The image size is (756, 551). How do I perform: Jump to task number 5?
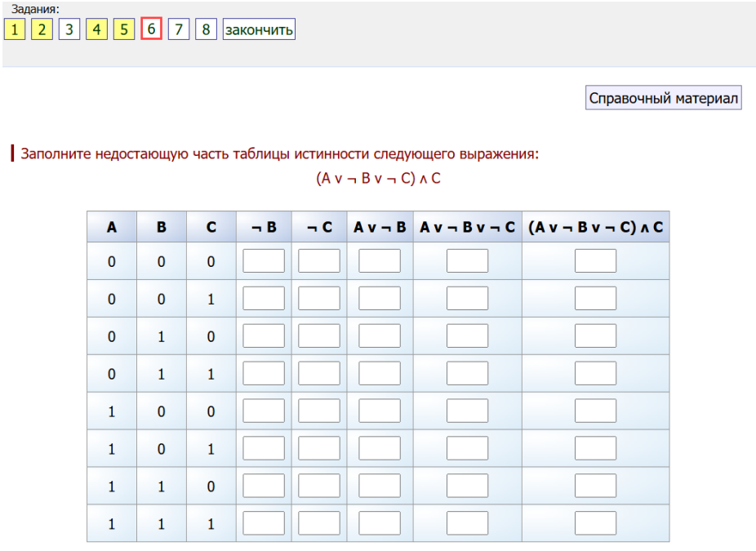tap(124, 30)
